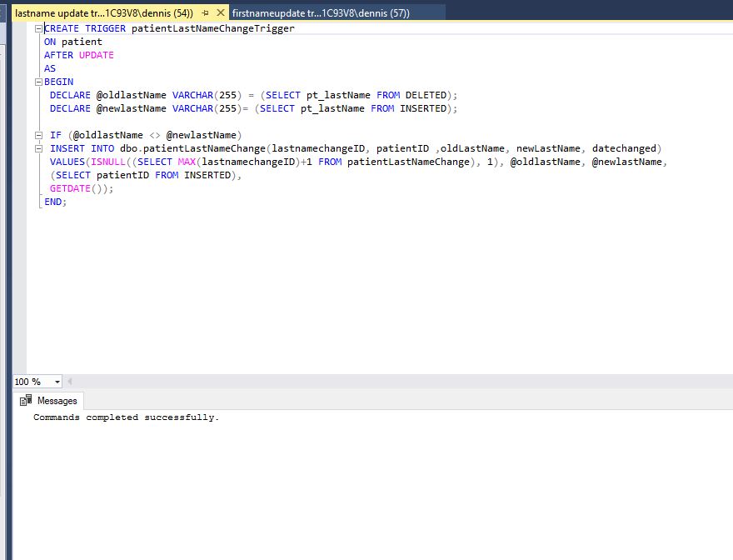The image size is (733, 560).
Task: Click the horizontal scrollbar left arrow
Action: [x=70, y=382]
